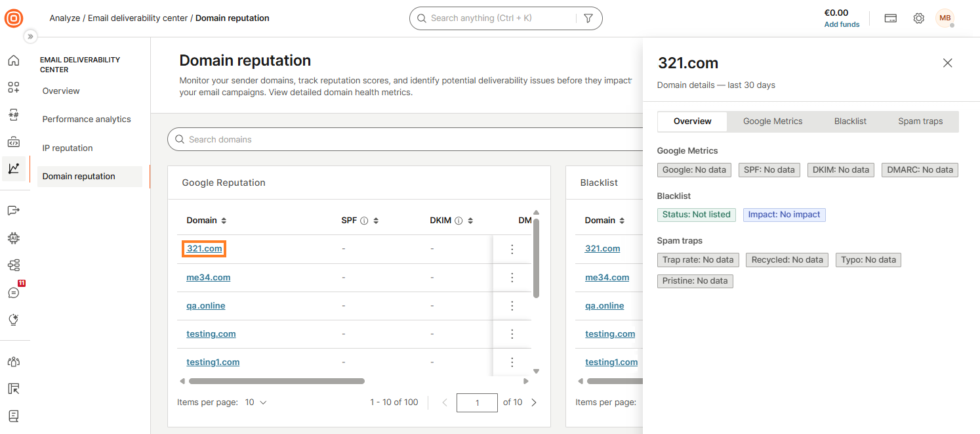This screenshot has width=980, height=434.
Task: Open the billing card icon in the top bar
Action: (x=891, y=18)
